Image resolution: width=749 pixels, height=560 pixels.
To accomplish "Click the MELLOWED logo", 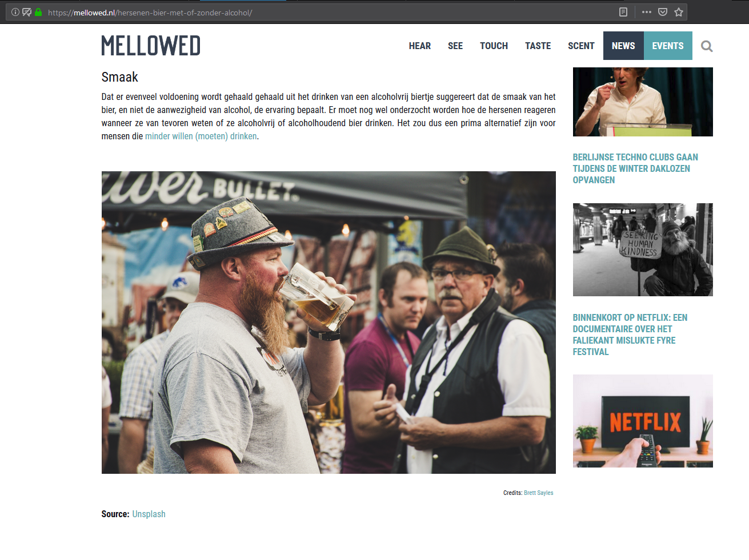I will [x=151, y=46].
